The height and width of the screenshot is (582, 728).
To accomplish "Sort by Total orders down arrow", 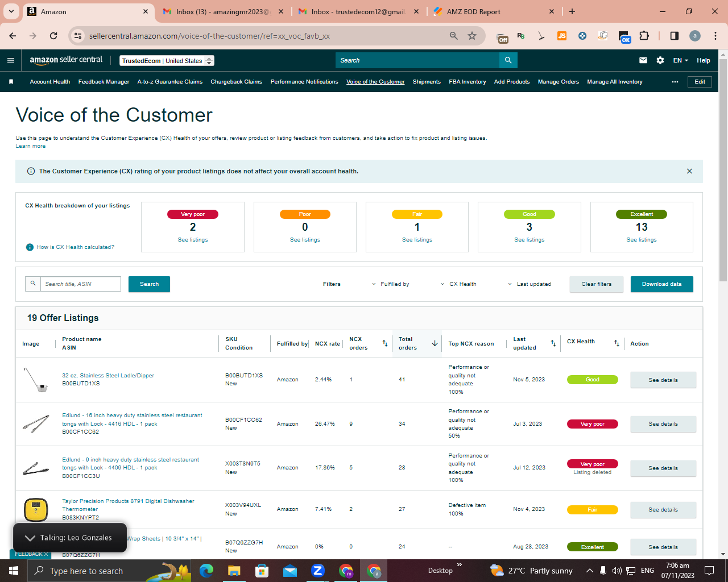I will tap(435, 343).
